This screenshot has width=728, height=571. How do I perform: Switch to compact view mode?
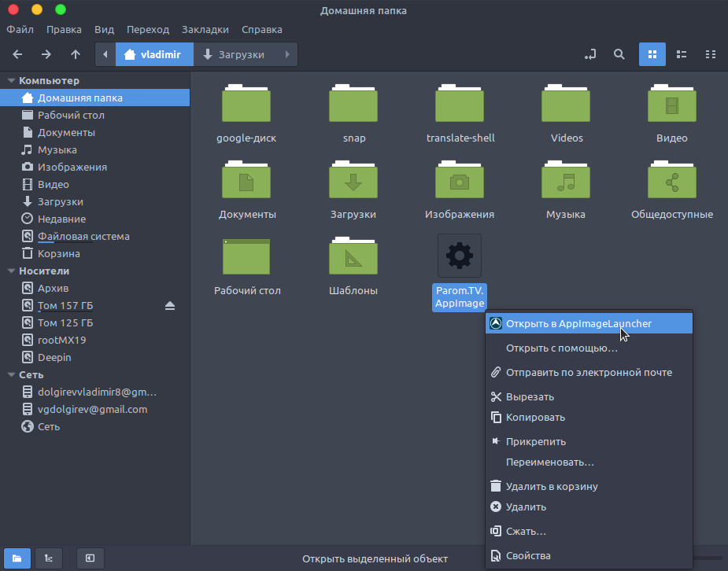coord(711,54)
